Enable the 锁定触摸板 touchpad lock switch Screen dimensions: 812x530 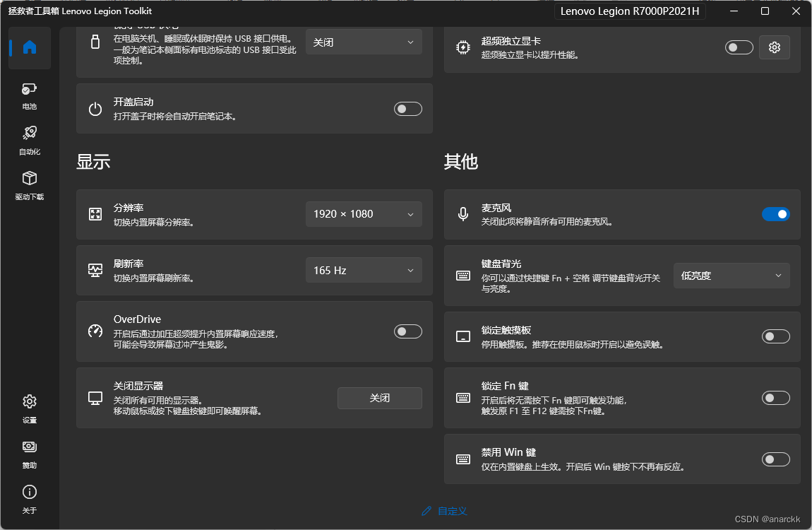click(776, 336)
